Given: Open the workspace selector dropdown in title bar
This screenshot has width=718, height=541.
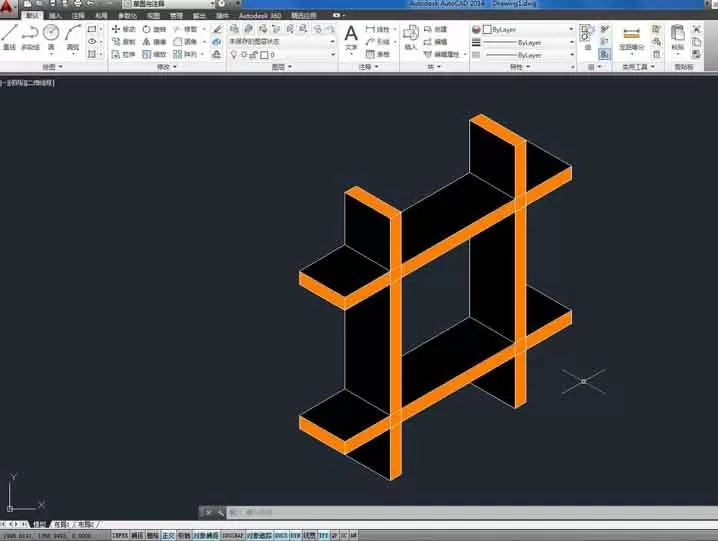Looking at the screenshot, I should tap(169, 4).
